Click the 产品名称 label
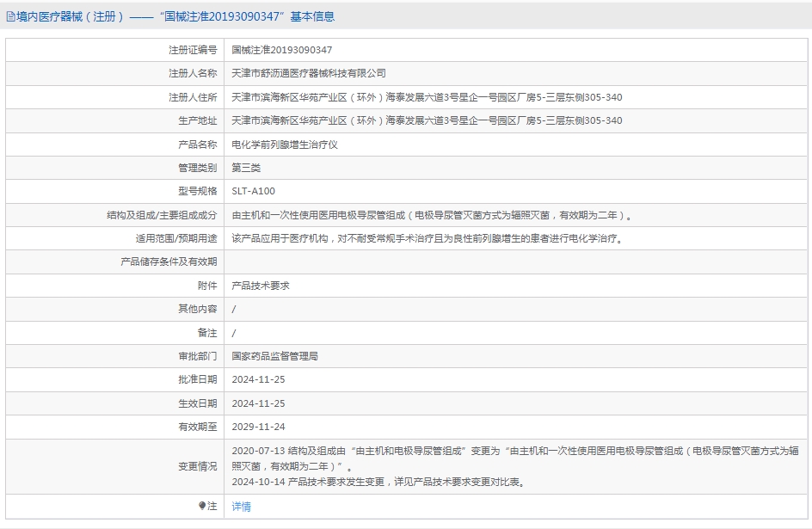The height and width of the screenshot is (529, 812). 197,145
